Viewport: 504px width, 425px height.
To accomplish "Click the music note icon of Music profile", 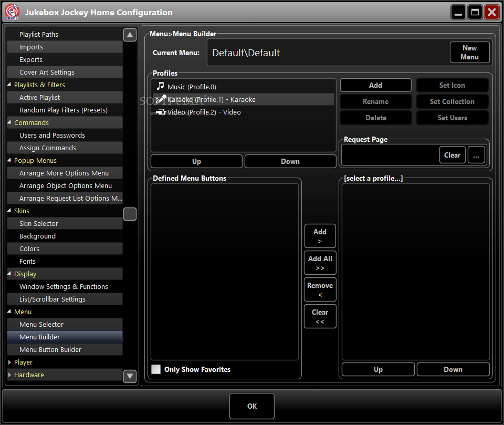I will tap(160, 86).
